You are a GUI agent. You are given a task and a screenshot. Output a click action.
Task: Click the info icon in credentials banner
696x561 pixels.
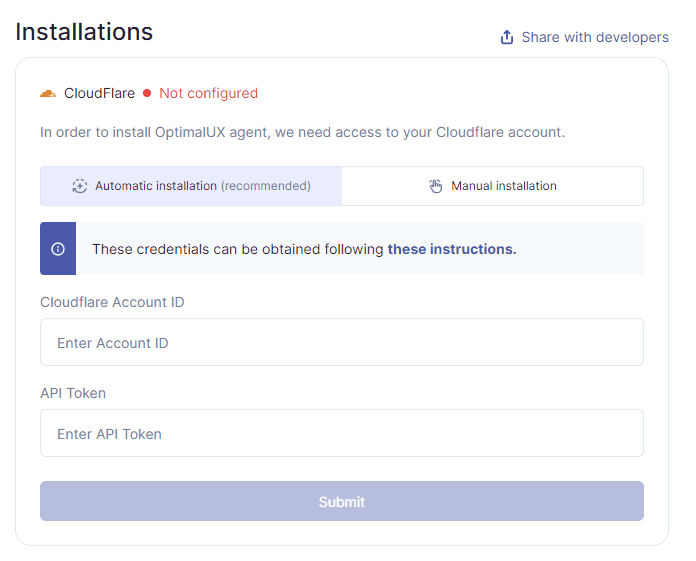click(58, 249)
